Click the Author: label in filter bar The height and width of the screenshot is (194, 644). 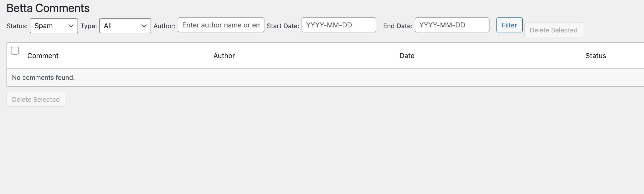point(164,26)
